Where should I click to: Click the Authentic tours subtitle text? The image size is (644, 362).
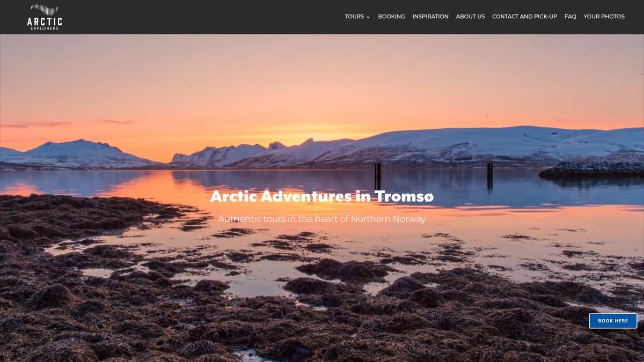[322, 219]
